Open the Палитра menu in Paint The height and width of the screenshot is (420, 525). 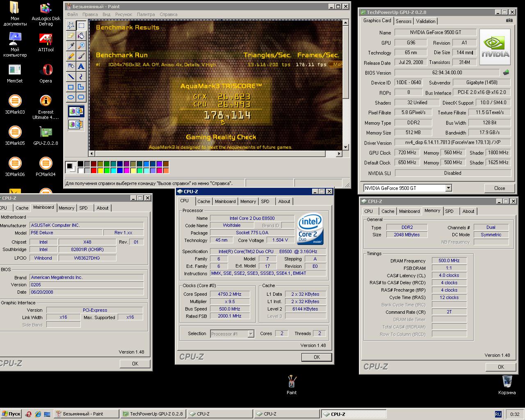146,14
